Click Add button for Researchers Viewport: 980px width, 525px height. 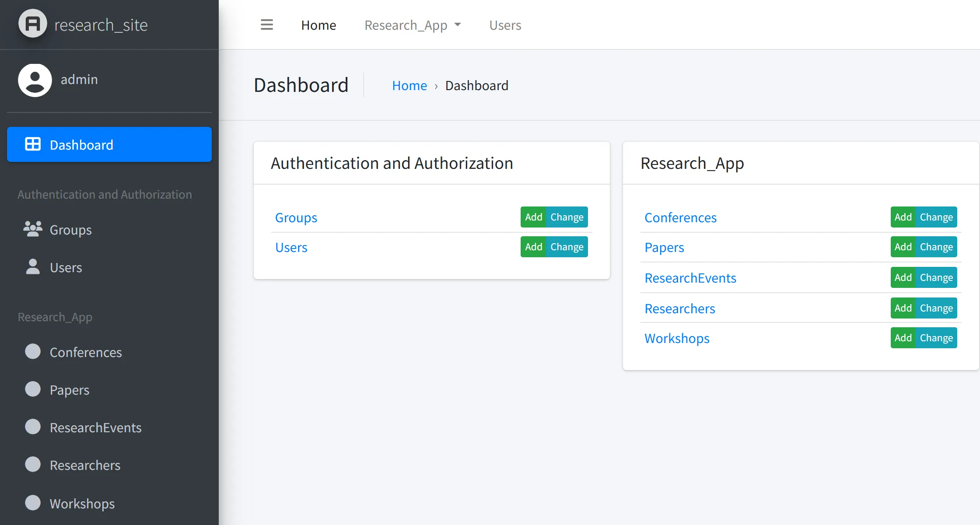pos(903,308)
